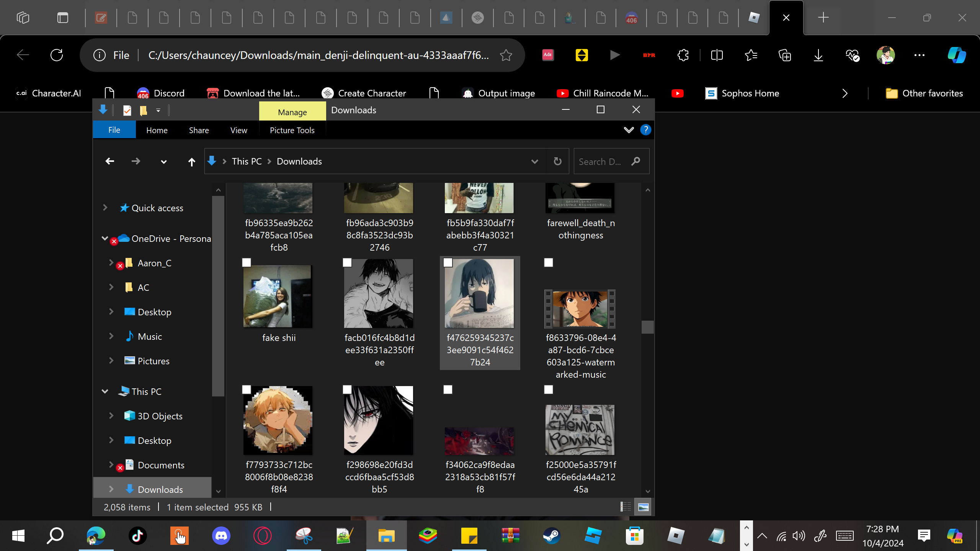Expand the Aaron_C folder node

(x=111, y=262)
